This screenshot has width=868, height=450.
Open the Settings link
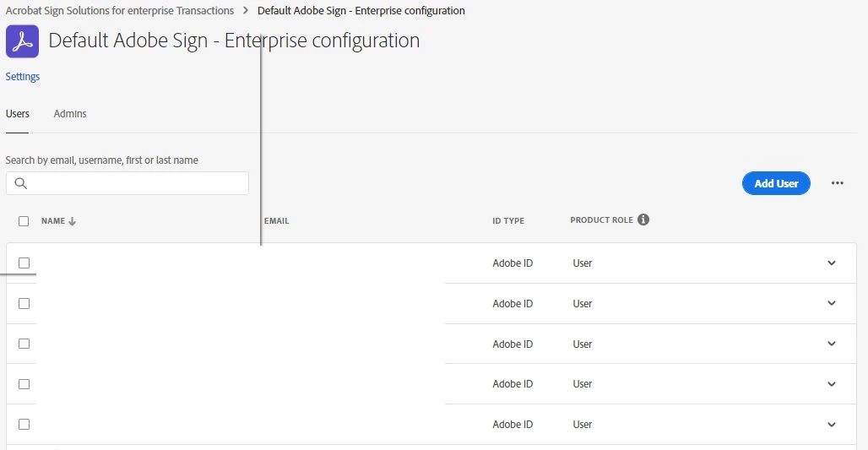[x=23, y=77]
